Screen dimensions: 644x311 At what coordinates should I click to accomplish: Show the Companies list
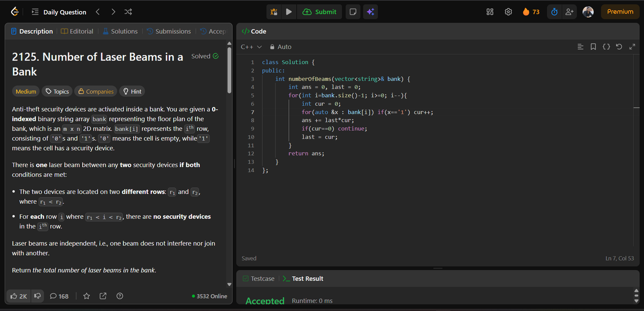point(95,92)
